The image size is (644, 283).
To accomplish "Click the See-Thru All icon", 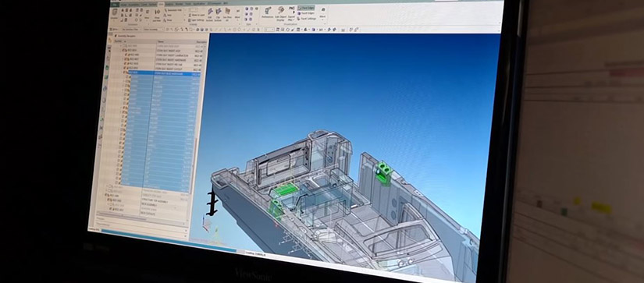I will tap(227, 14).
